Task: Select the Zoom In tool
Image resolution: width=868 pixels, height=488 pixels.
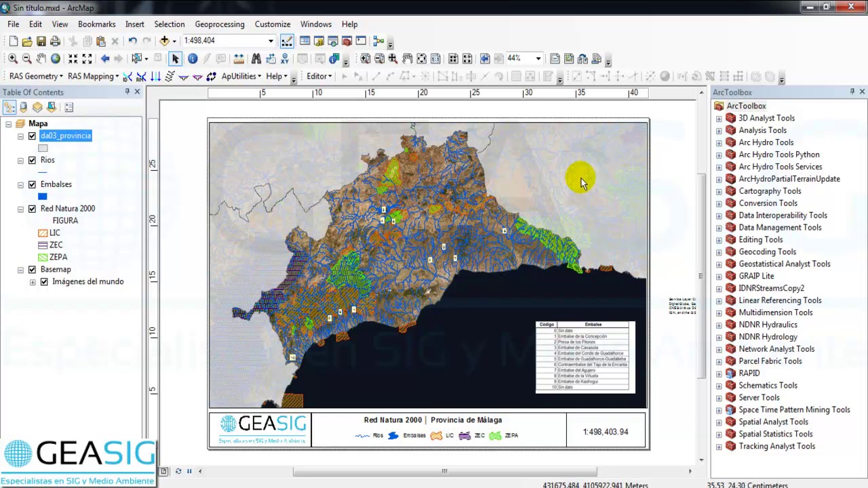Action: pyautogui.click(x=13, y=59)
